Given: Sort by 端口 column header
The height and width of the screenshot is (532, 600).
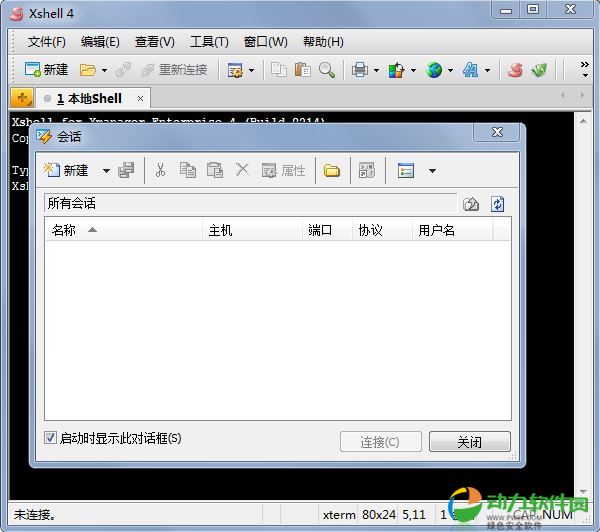Looking at the screenshot, I should click(x=327, y=230).
